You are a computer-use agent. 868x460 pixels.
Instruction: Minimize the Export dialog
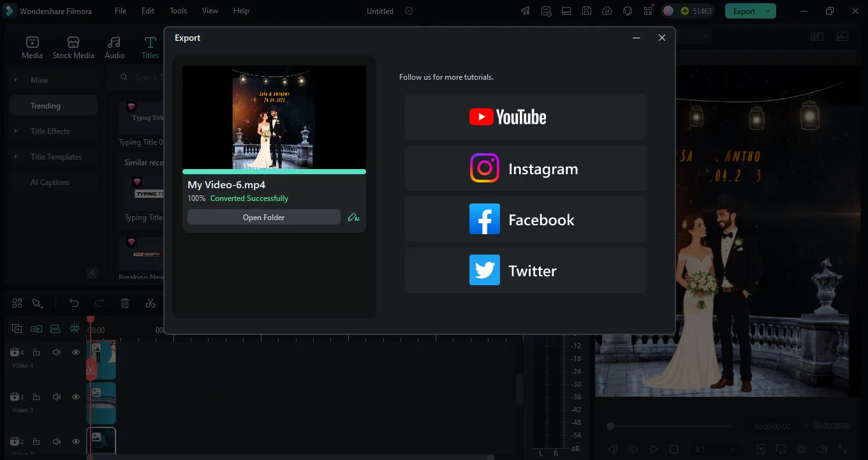[x=636, y=38]
